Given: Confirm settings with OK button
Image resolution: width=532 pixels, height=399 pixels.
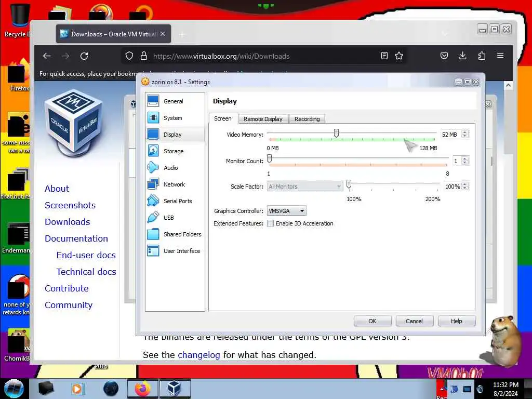Looking at the screenshot, I should (372, 321).
